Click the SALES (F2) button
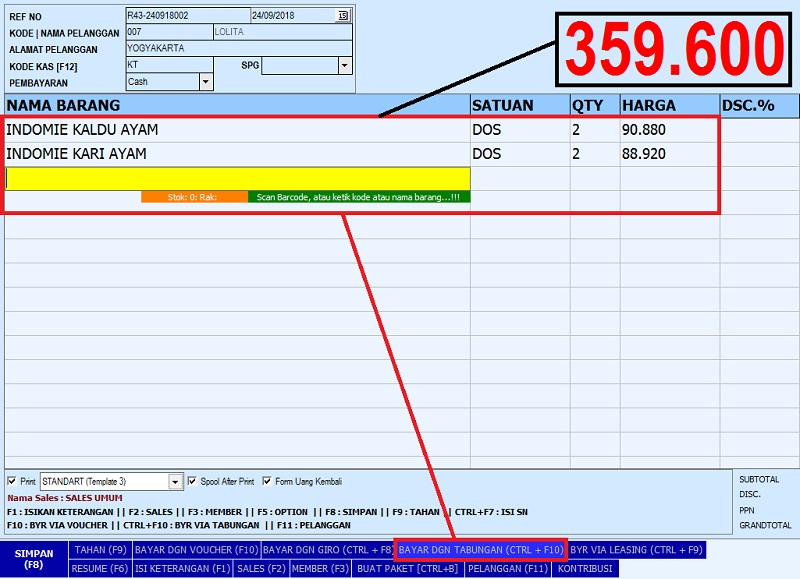This screenshot has width=800, height=579. [x=261, y=568]
